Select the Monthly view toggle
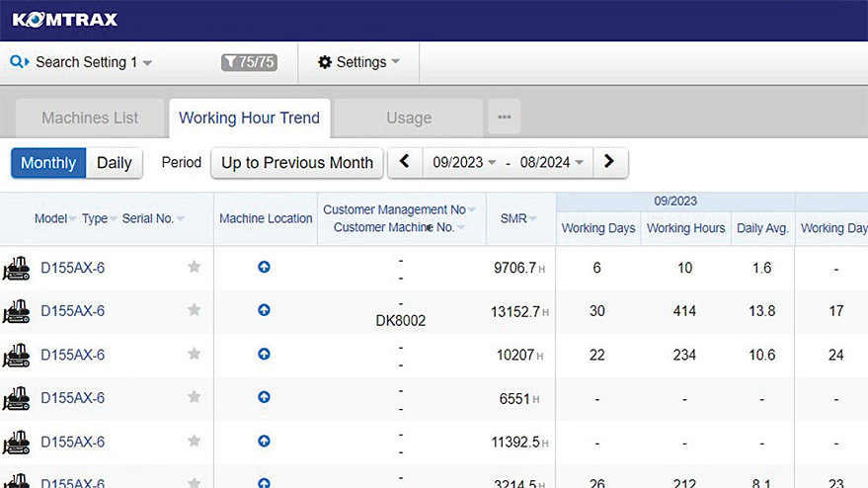The image size is (868, 488). (48, 163)
